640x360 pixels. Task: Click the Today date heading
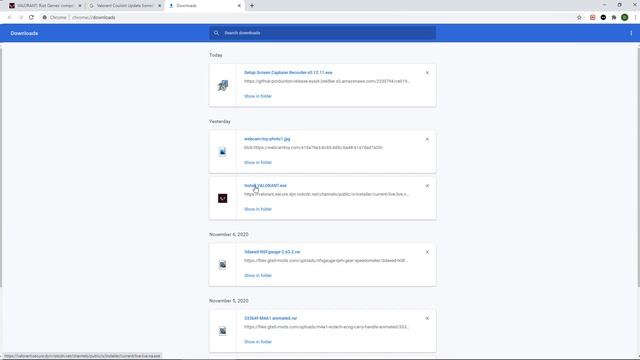coord(216,55)
